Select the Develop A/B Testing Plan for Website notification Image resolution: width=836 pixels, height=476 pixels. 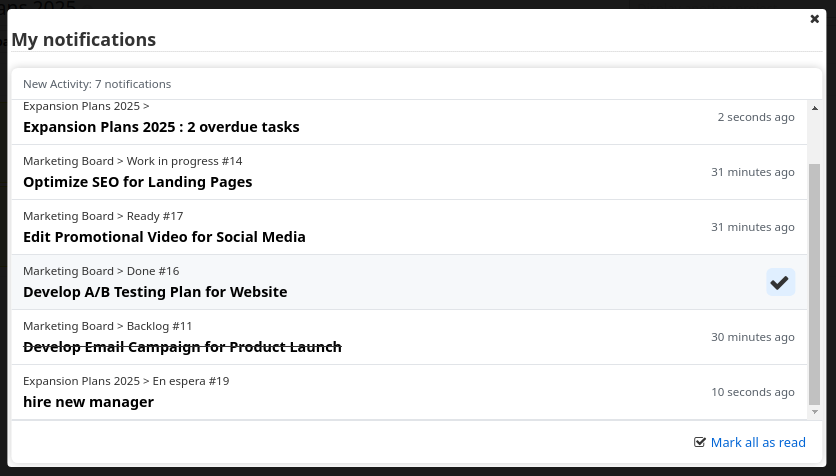pyautogui.click(x=155, y=292)
